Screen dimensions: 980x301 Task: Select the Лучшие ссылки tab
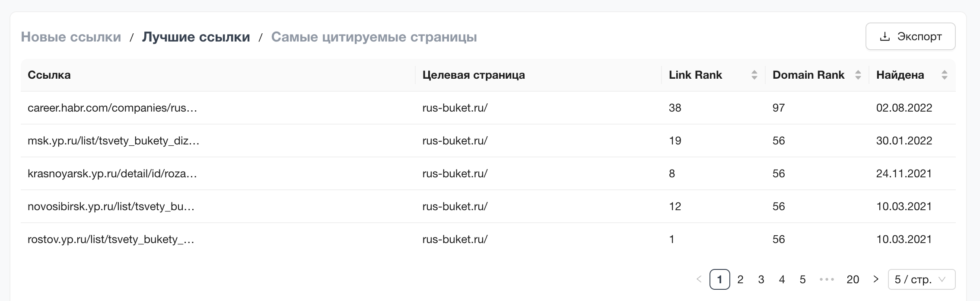[196, 37]
